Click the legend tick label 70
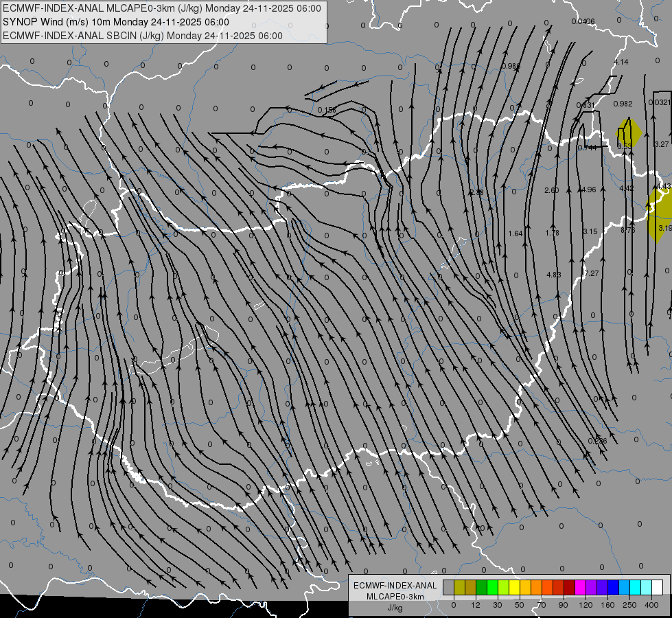 (542, 605)
